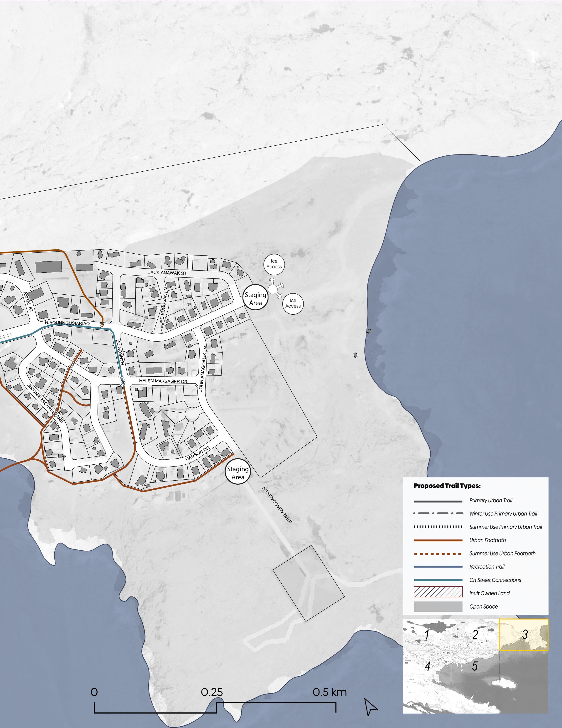
Task: Click the lower Ice Access circle marker
Action: click(x=293, y=303)
